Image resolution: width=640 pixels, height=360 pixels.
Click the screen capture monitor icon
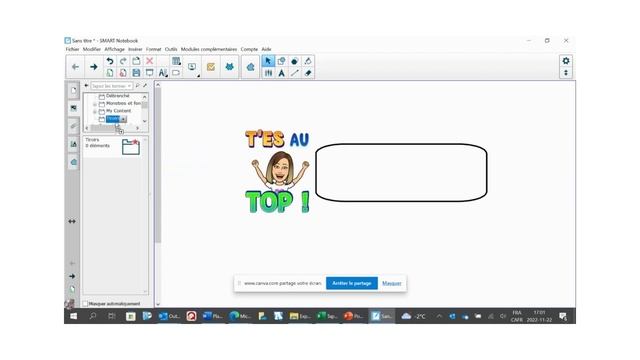(192, 67)
